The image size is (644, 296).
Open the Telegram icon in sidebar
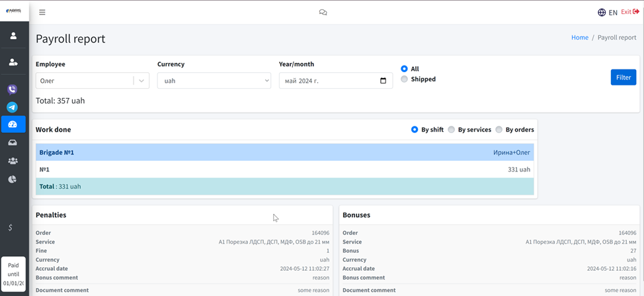pyautogui.click(x=13, y=107)
